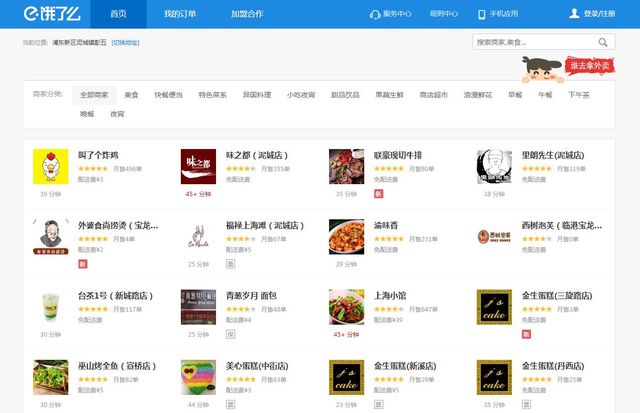Open the 渝味香 dish photo
640x413 pixels.
[x=347, y=237]
